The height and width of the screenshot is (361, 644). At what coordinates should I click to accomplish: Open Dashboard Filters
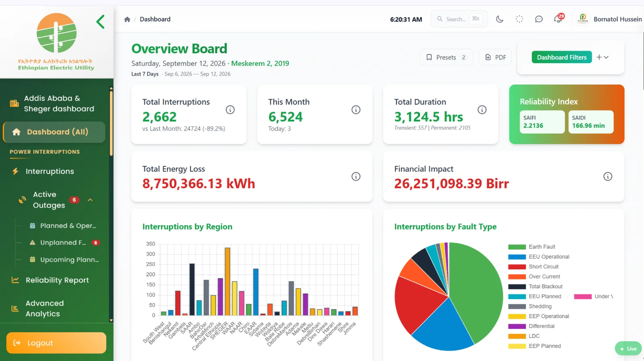point(561,57)
